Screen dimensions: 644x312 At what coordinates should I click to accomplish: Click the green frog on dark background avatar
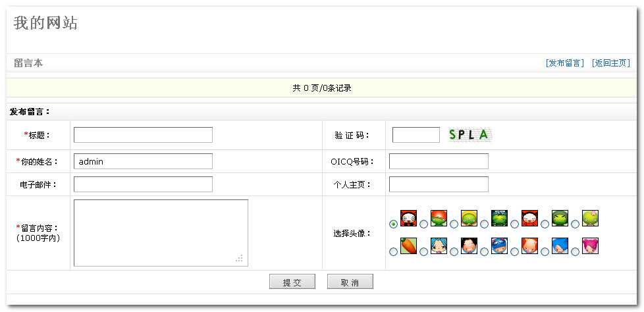[499, 219]
